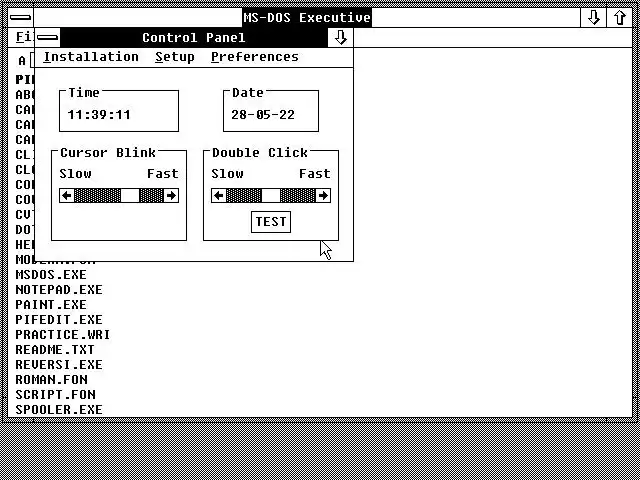Maximize MS-DOS Executive with the up arrow
This screenshot has width=640, height=480.
tap(620, 18)
